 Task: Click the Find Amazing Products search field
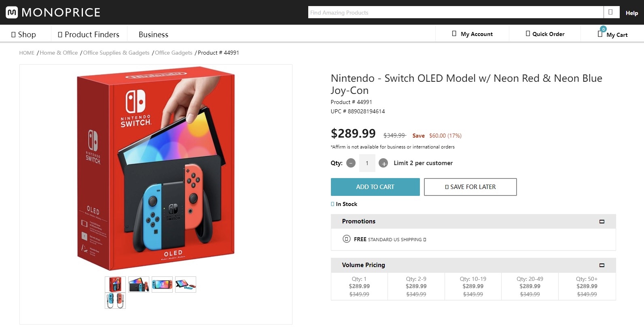tap(455, 13)
